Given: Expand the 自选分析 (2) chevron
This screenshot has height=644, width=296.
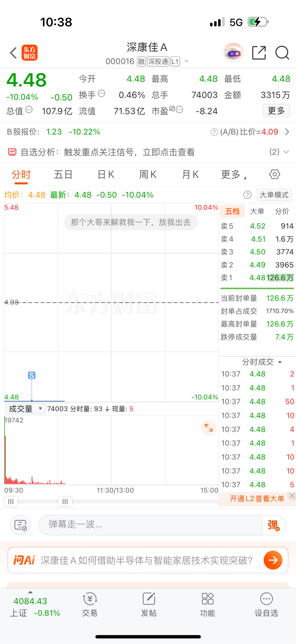Looking at the screenshot, I should tap(286, 152).
